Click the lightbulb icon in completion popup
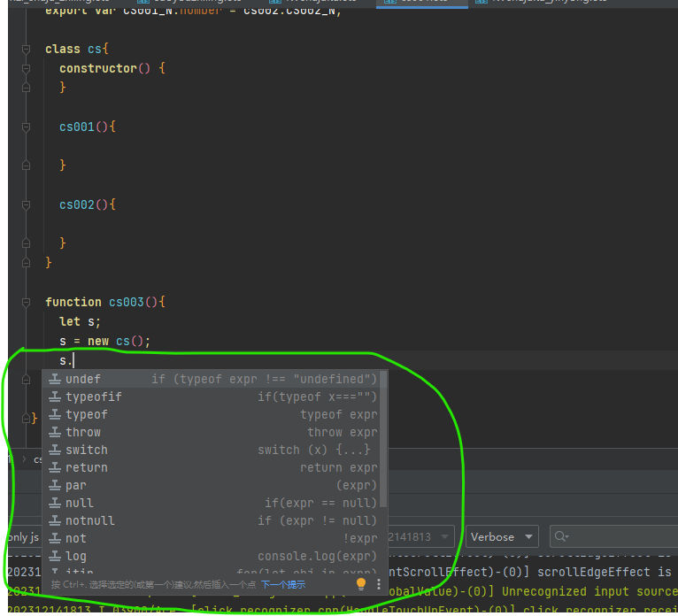The image size is (678, 616). point(361,584)
